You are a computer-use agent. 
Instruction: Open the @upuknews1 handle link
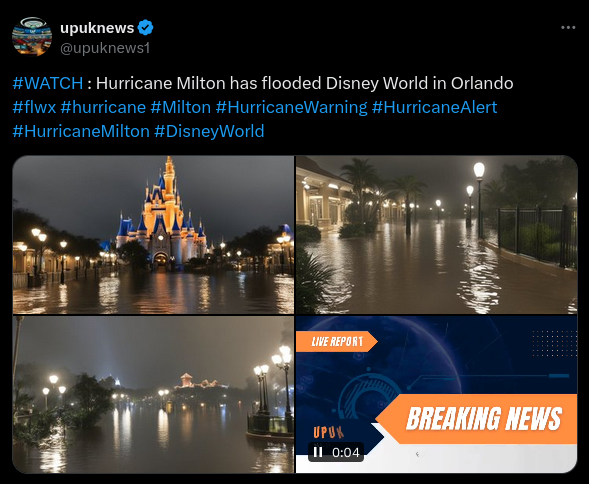tap(105, 48)
